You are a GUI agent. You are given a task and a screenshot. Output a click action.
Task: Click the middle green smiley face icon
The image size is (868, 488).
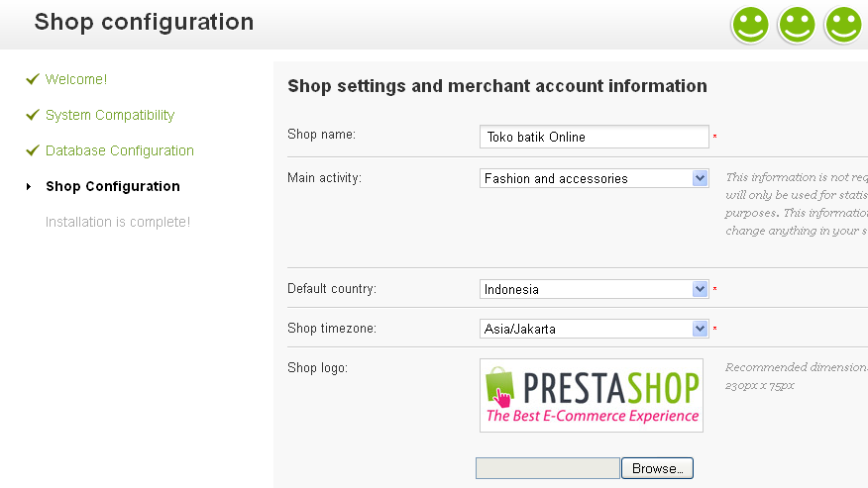(x=797, y=25)
